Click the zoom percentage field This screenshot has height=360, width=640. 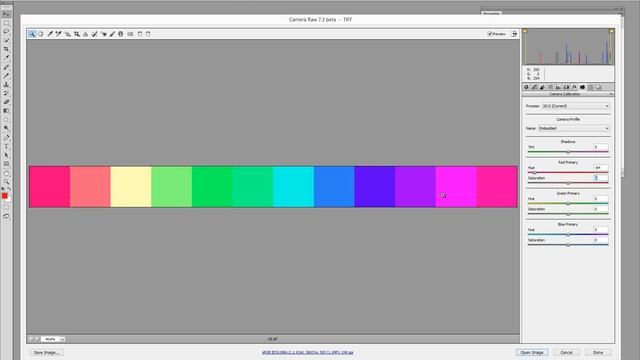tap(50, 339)
